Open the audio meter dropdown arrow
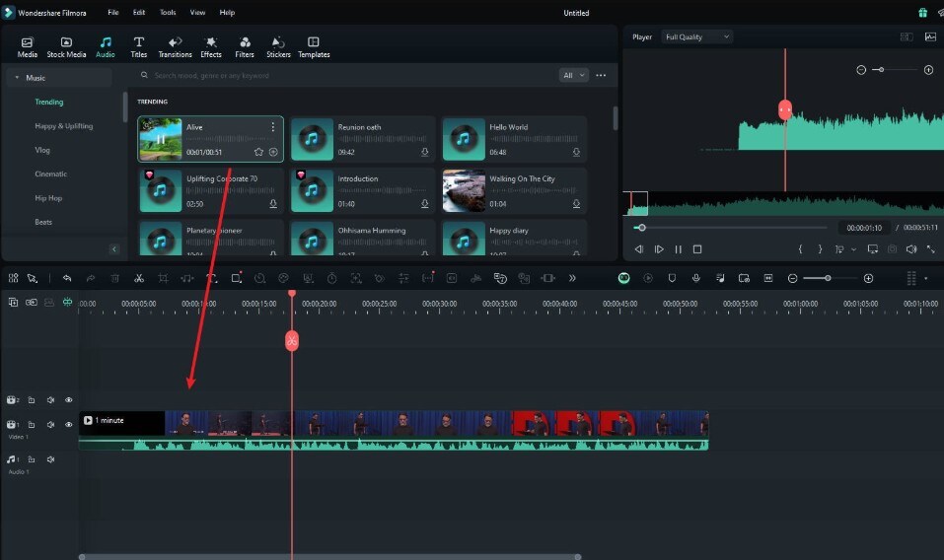 click(926, 278)
